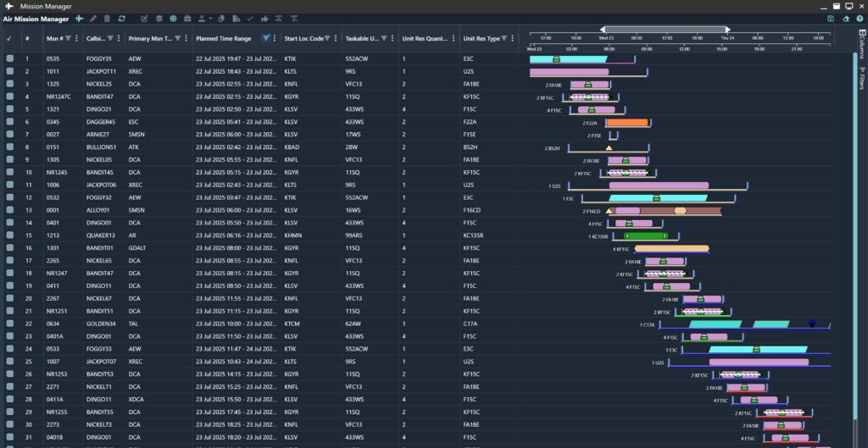The width and height of the screenshot is (868, 448).
Task: Open the Primary Msn Type filter icon
Action: coord(178,39)
